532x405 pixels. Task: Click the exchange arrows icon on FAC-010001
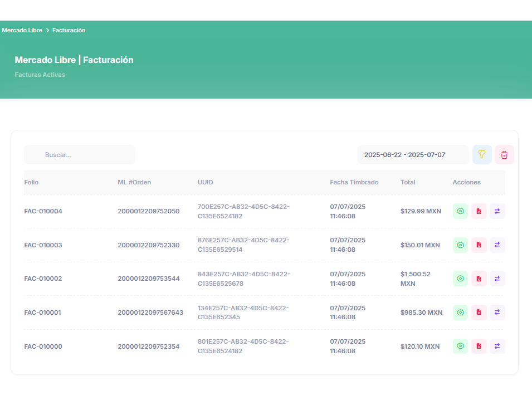[x=497, y=313]
